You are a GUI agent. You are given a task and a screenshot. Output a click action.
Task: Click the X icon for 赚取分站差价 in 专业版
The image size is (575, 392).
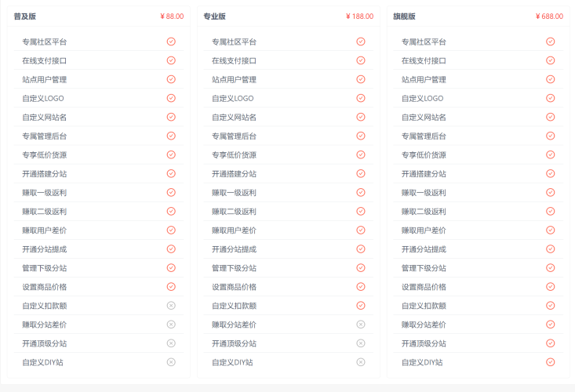tap(361, 325)
